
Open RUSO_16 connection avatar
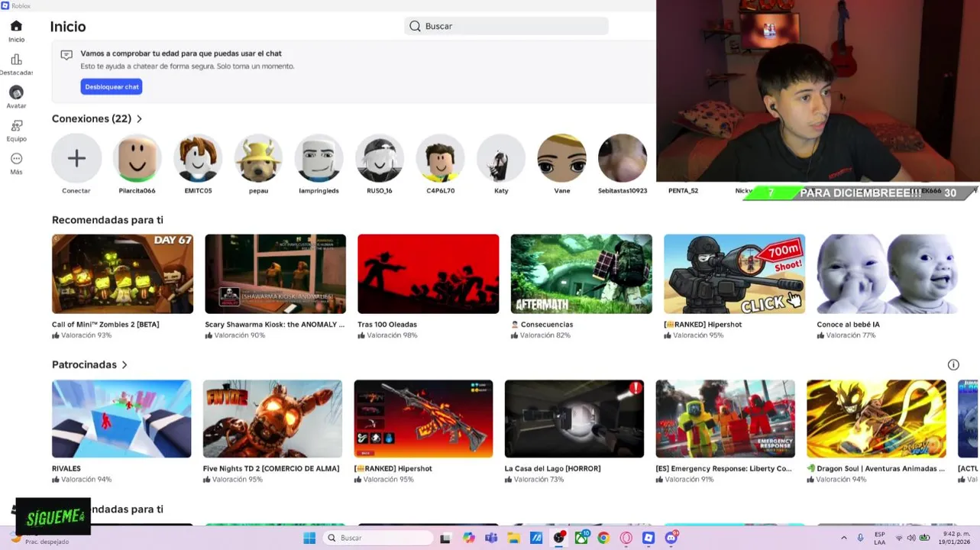[380, 158]
